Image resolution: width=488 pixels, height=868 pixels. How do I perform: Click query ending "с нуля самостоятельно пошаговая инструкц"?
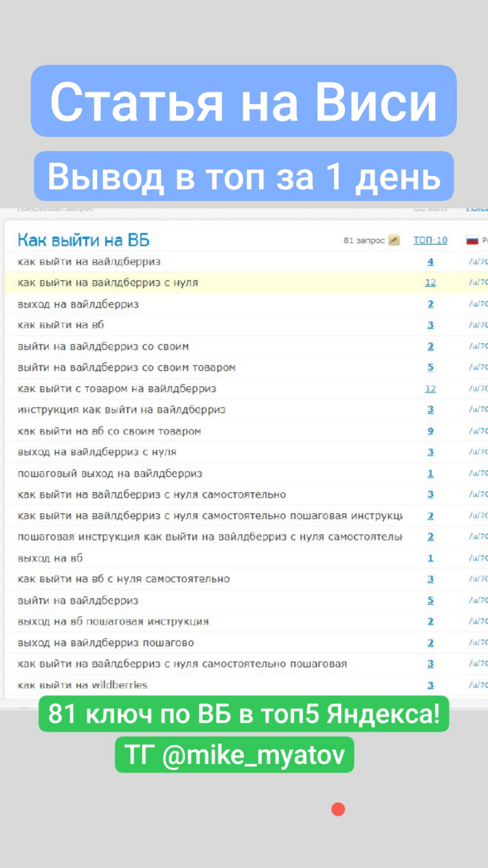210,516
